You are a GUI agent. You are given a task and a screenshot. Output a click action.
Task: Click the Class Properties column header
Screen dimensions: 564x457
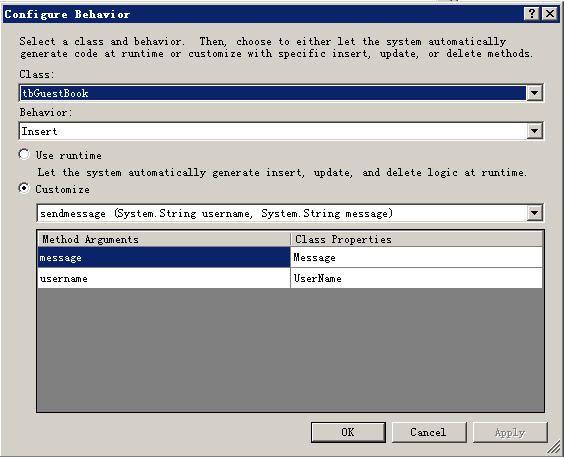416,239
